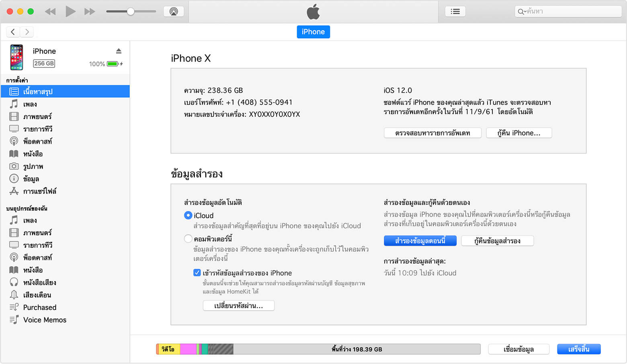Open พ็อดคาสท์ under การตั้งค่า section
Screen dimensions: 627x364
pos(37,141)
